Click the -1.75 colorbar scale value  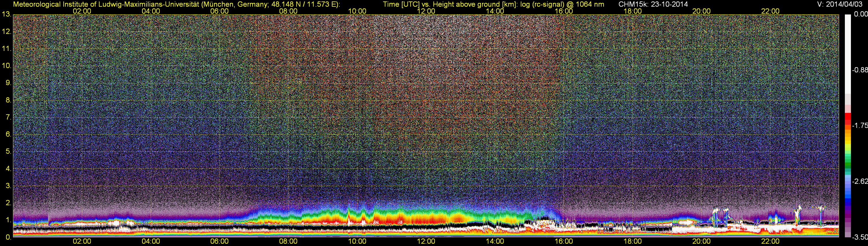coord(860,125)
